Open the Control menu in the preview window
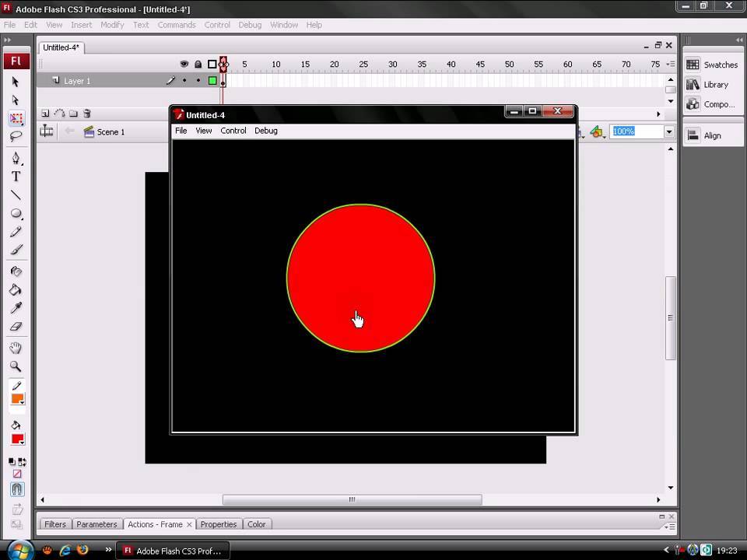 233,131
